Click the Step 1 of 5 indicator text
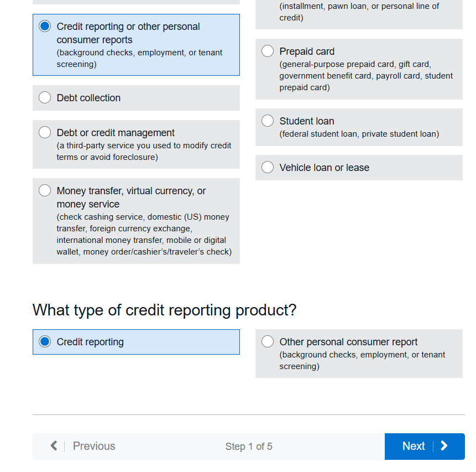This screenshot has height=472, width=476. (249, 447)
